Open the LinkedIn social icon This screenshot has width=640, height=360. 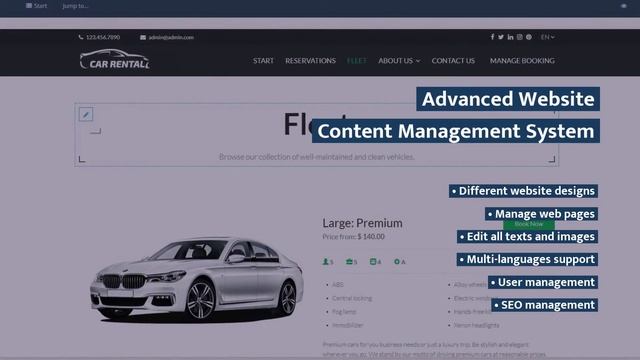point(510,37)
